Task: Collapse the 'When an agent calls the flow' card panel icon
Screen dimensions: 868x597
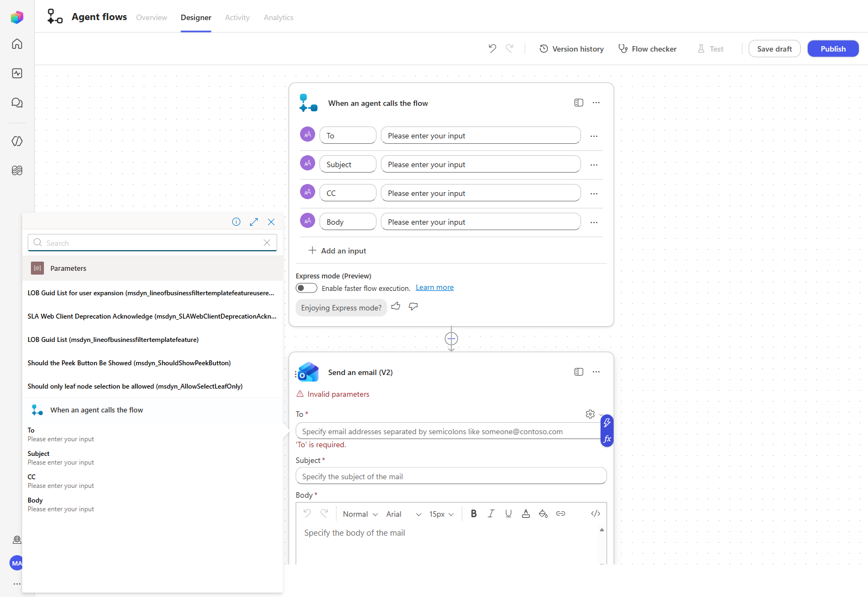Action: (x=579, y=103)
